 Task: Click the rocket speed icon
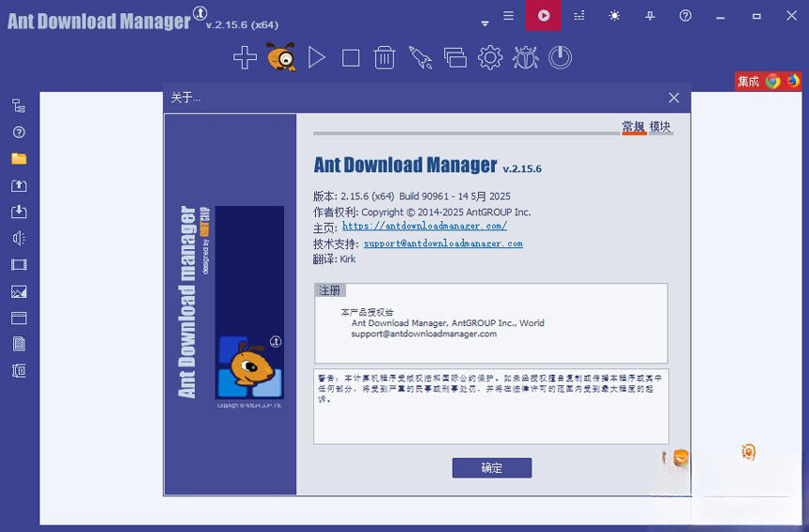click(420, 58)
